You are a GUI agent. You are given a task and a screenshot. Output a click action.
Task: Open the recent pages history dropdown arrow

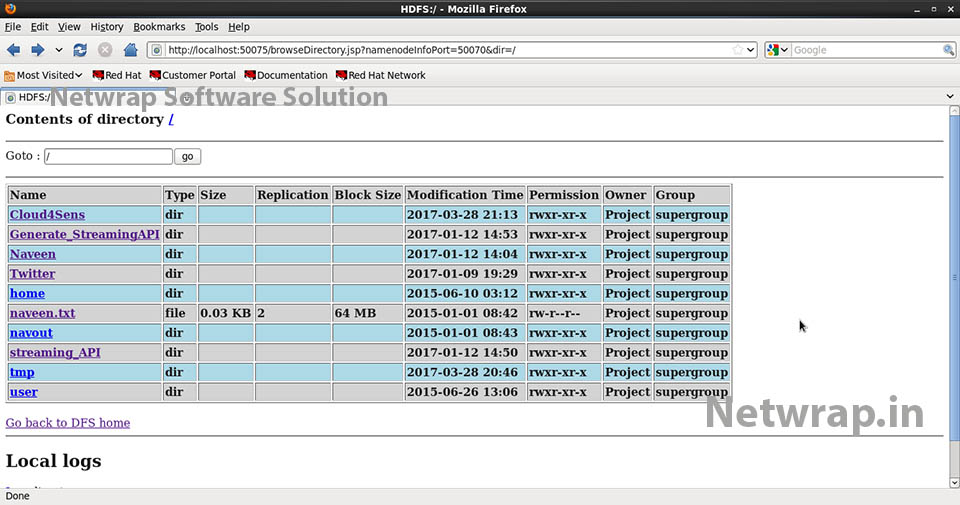coord(59,50)
